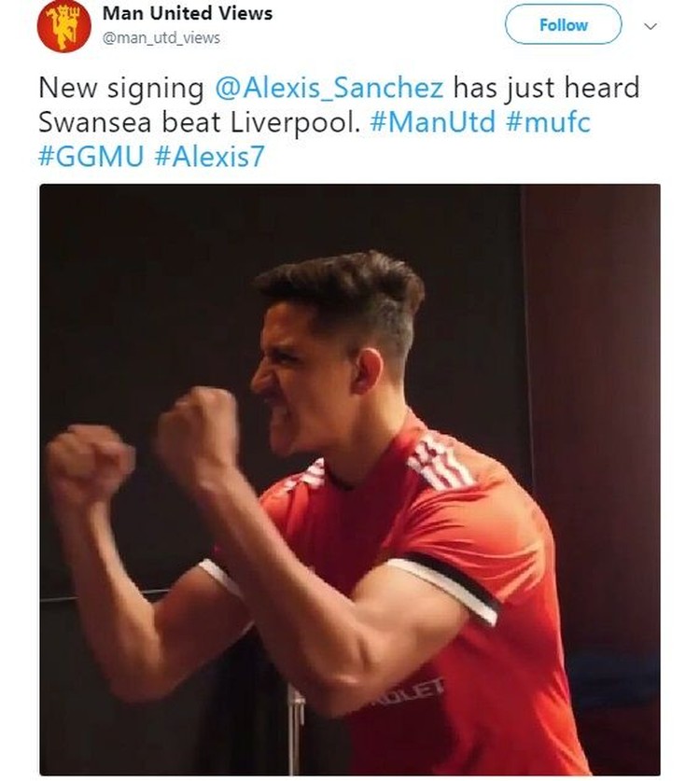
Task: Visit the @man_utd_views handle link
Action: [x=161, y=38]
